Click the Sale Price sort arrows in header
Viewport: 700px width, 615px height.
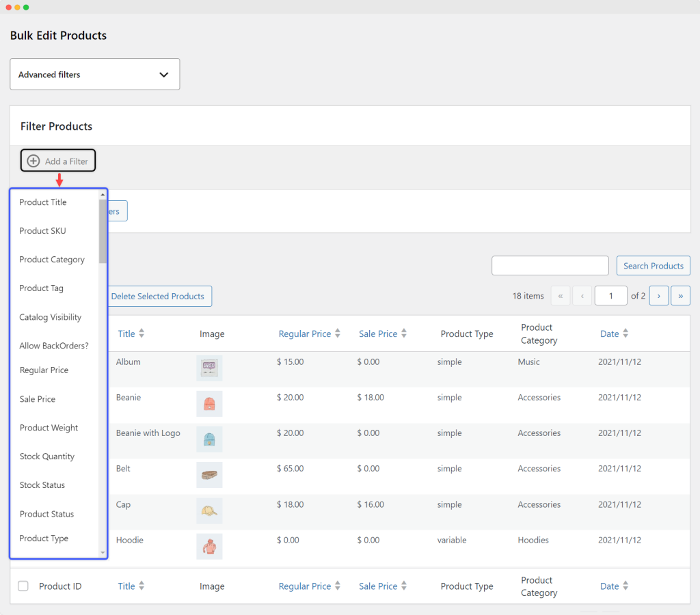(x=404, y=333)
